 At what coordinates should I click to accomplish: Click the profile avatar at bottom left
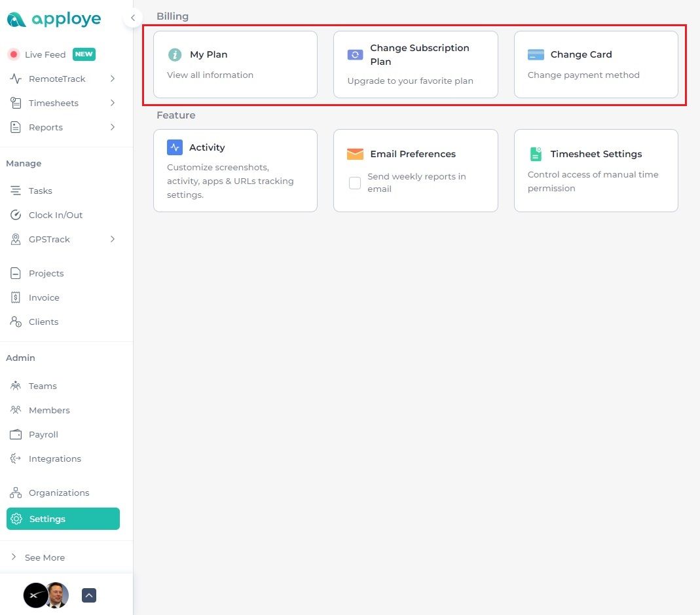pyautogui.click(x=57, y=595)
